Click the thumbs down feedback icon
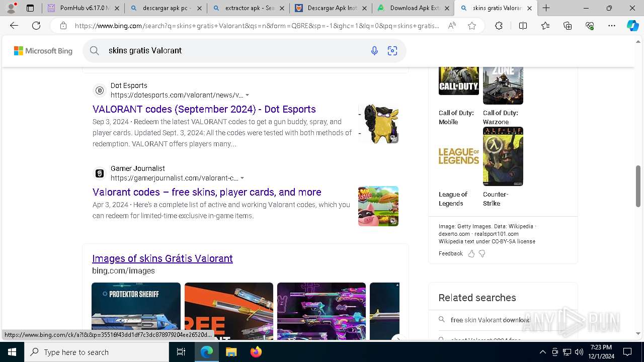644x362 pixels. (x=482, y=253)
